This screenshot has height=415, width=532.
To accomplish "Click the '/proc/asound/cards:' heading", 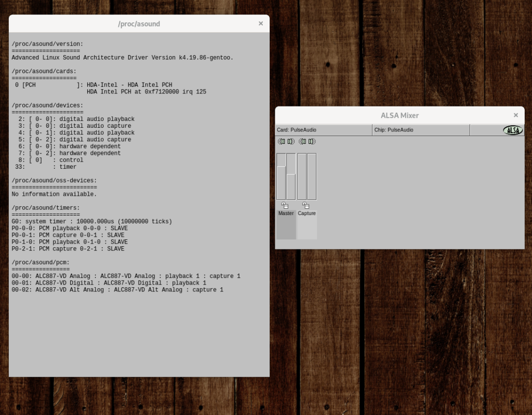I will click(x=44, y=71).
